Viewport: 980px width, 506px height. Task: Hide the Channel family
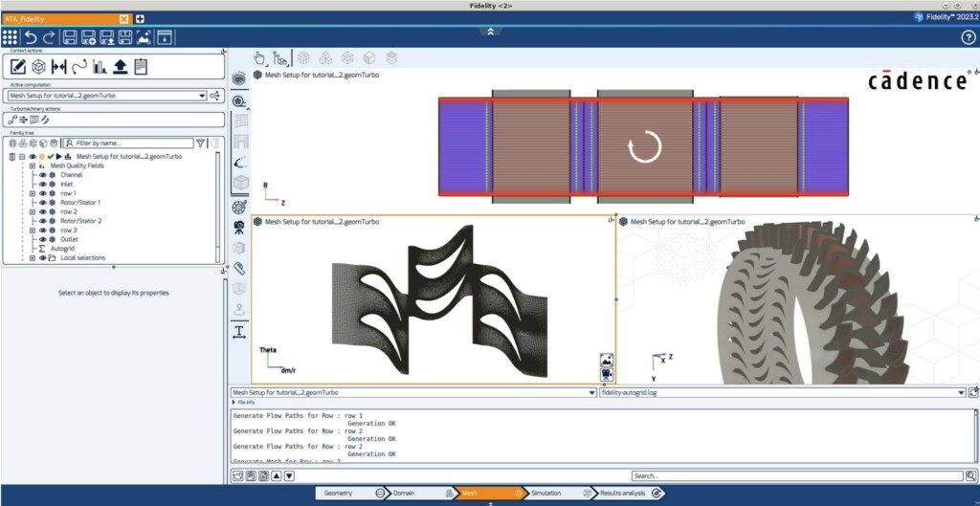coord(43,175)
